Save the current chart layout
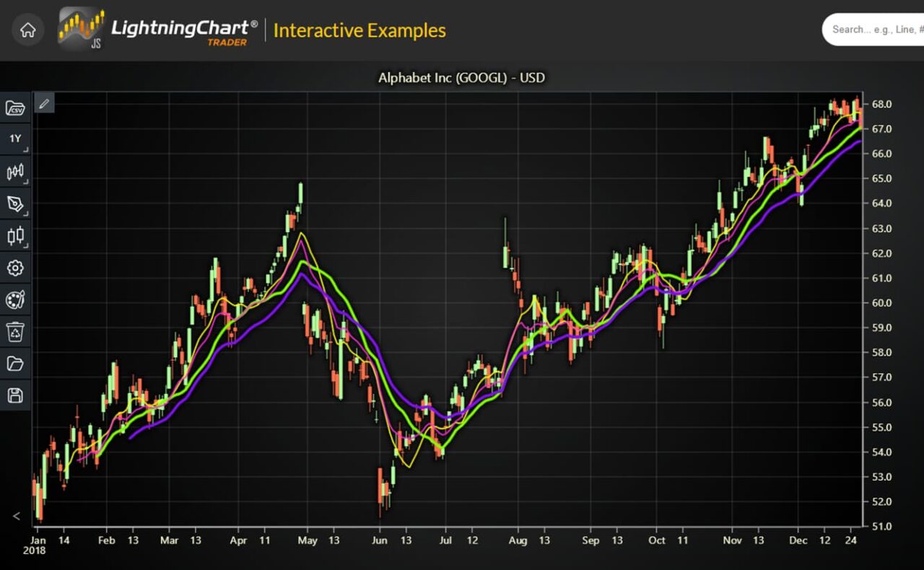 [x=14, y=395]
